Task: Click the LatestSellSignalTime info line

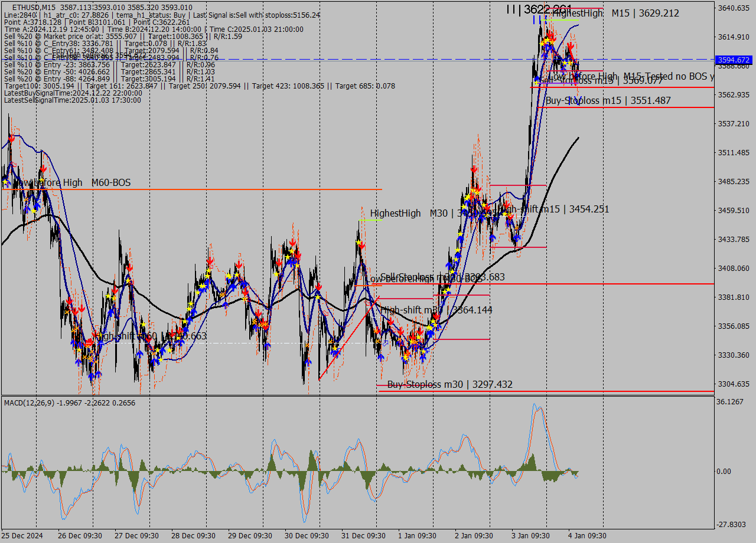Action: click(x=72, y=100)
